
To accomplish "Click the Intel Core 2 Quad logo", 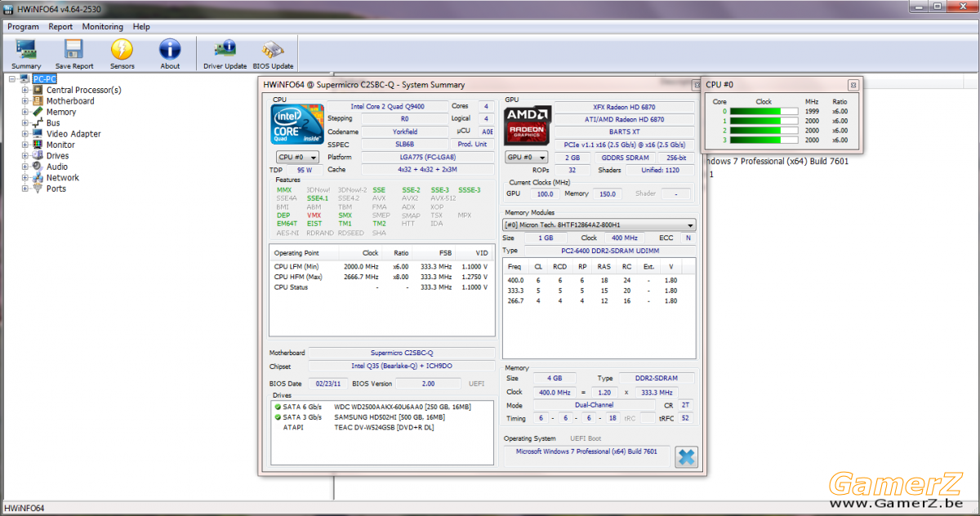I will [x=297, y=124].
